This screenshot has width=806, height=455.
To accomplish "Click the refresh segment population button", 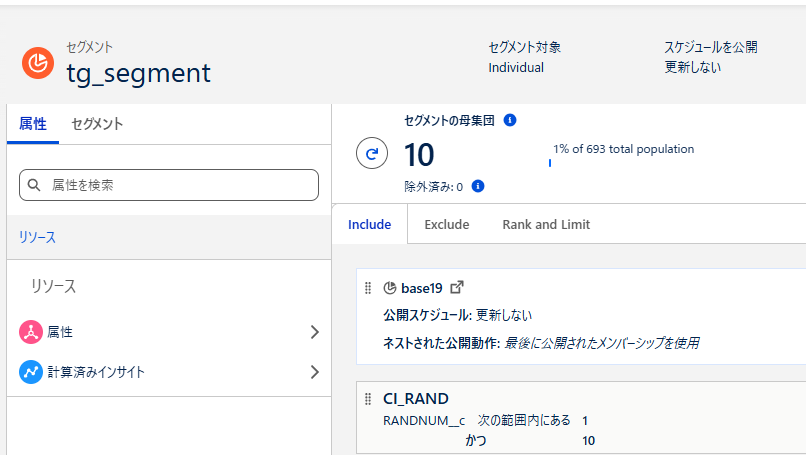I will click(x=372, y=154).
